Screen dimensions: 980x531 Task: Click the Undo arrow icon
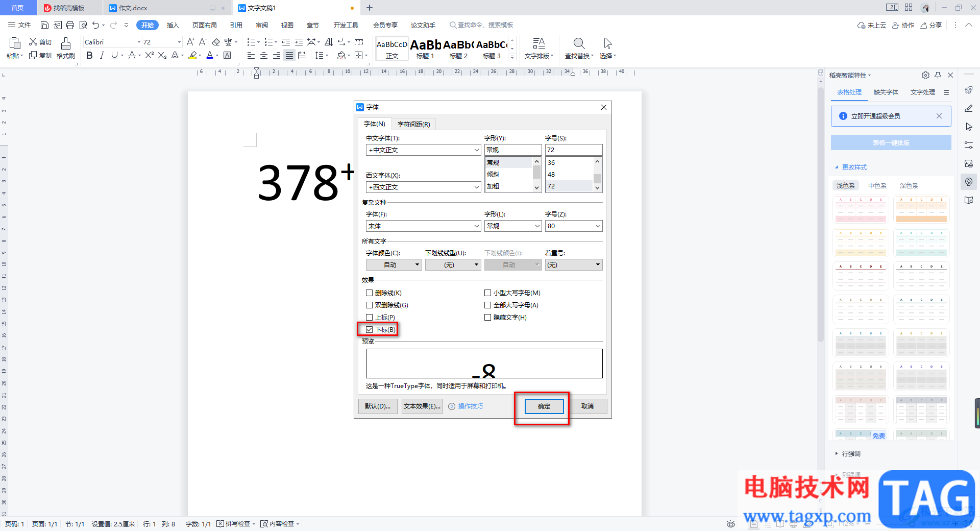coord(96,25)
